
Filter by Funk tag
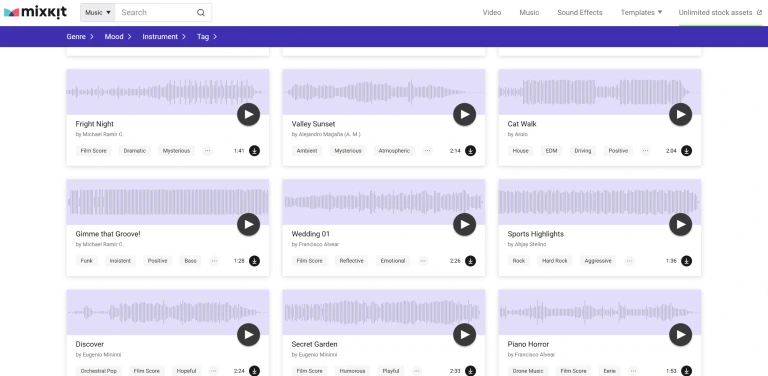[x=87, y=261]
